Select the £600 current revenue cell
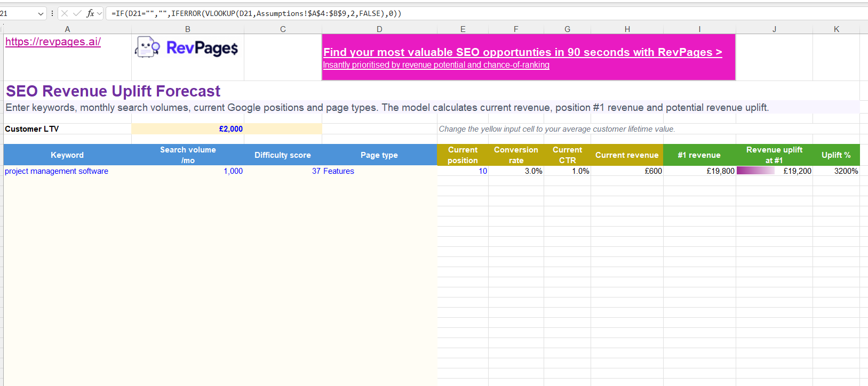Image resolution: width=868 pixels, height=386 pixels. 627,171
